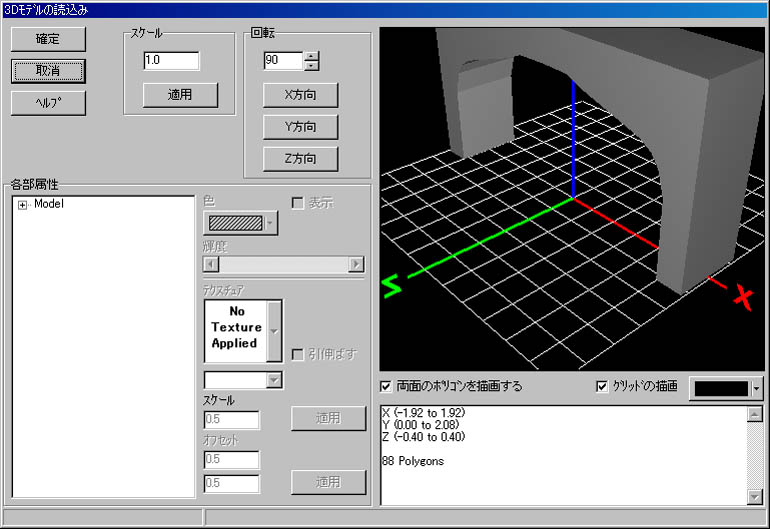Click the Y (0.00 to 2.08) line
This screenshot has height=529, width=770.
420,425
